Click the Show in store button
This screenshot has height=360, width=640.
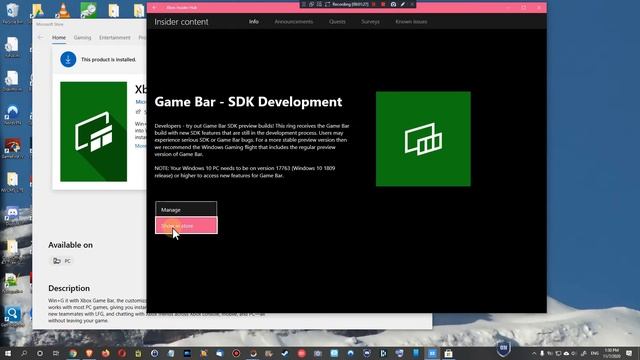[x=186, y=225]
